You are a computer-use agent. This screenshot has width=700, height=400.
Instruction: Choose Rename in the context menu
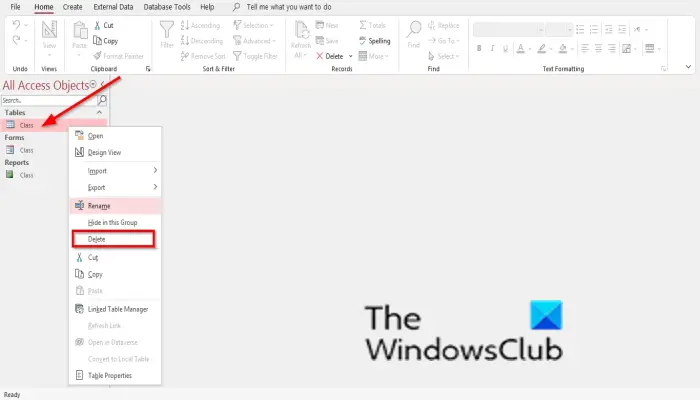[x=115, y=206]
